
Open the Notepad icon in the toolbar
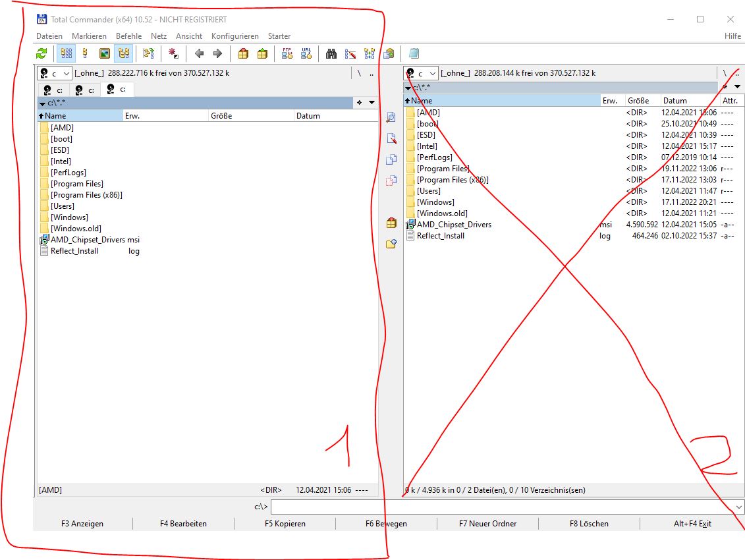point(414,54)
